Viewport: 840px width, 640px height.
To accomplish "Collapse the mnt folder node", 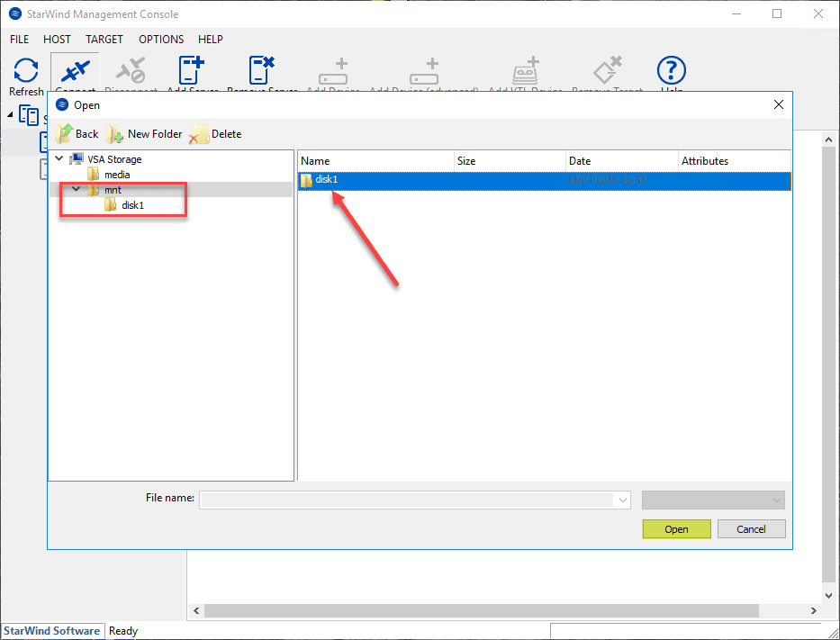I will click(x=77, y=189).
